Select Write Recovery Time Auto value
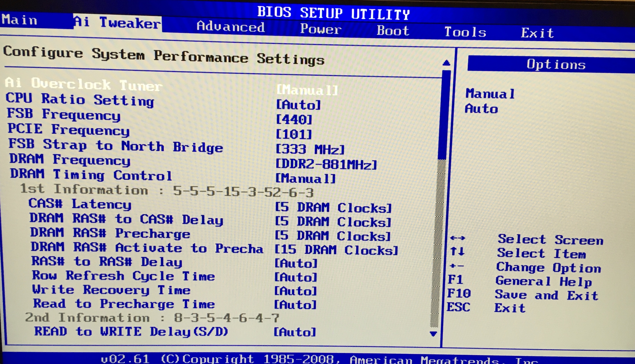Image resolution: width=635 pixels, height=364 pixels. [296, 291]
